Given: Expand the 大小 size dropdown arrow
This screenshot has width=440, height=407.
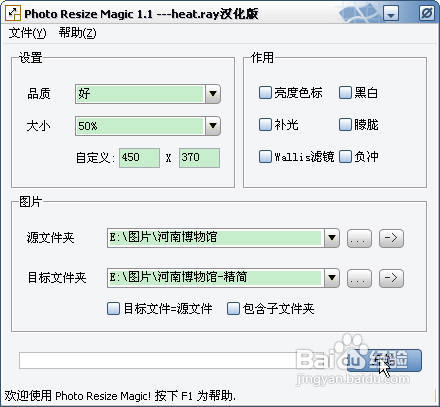Looking at the screenshot, I should 213,126.
